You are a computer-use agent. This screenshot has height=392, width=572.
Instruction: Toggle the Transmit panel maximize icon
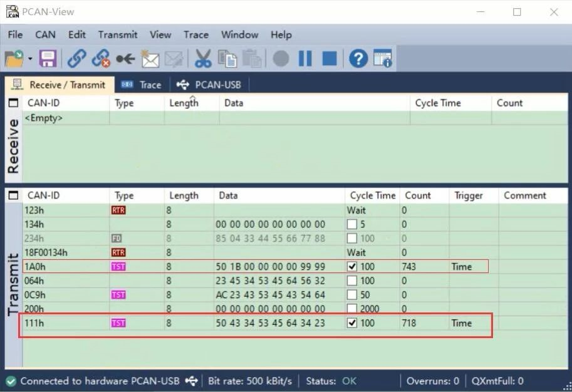13,195
